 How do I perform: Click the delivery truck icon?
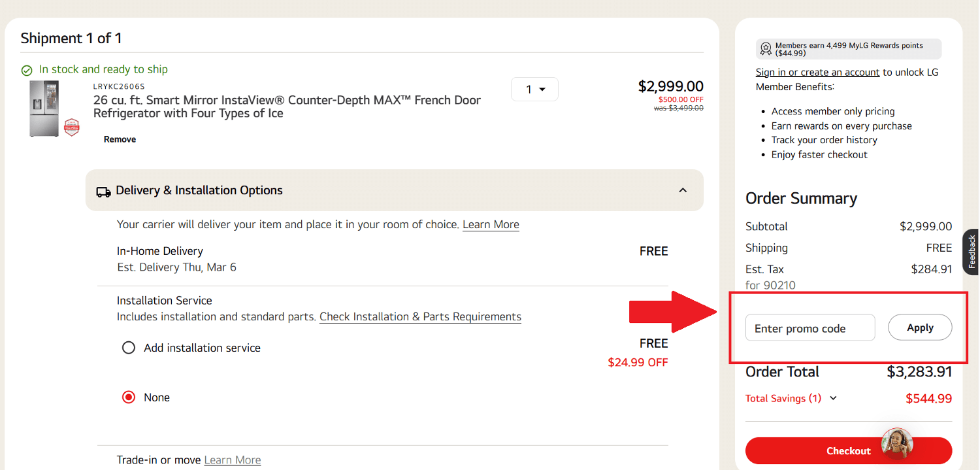(103, 192)
